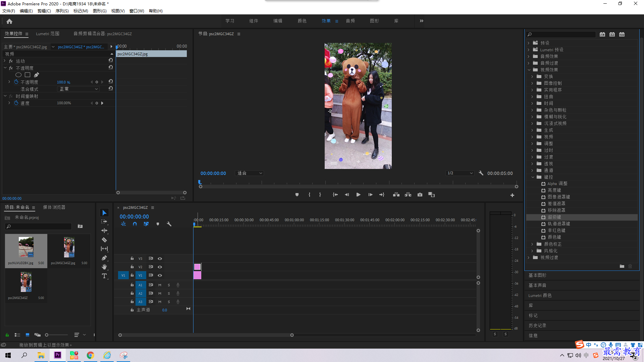This screenshot has height=362, width=644.
Task: Click the Add Marker button in Program monitor
Action: [x=297, y=195]
